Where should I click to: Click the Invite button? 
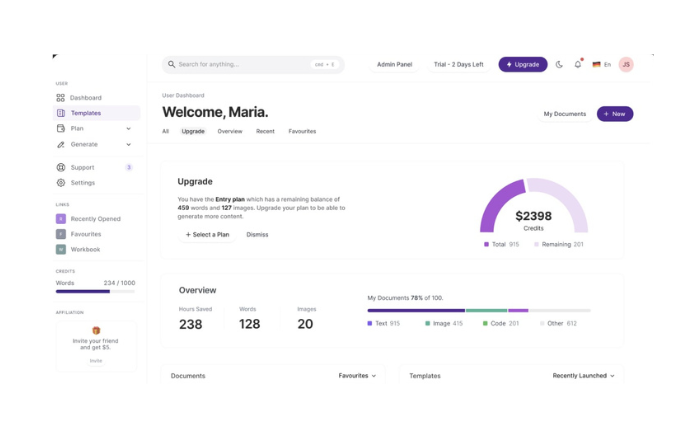[x=96, y=361]
